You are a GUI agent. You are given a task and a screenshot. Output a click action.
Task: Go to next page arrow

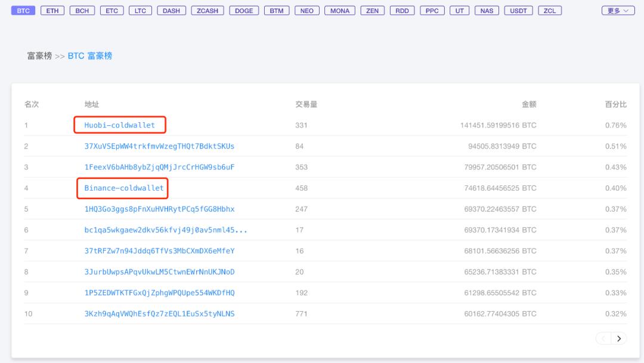pos(618,339)
